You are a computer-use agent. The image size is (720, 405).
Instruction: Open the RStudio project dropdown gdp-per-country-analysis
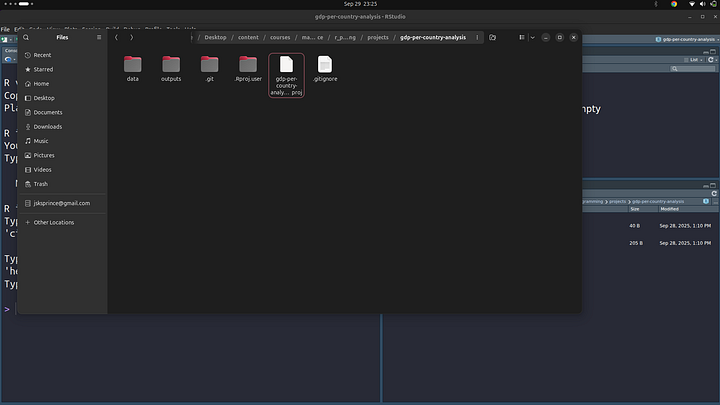pyautogui.click(x=687, y=39)
